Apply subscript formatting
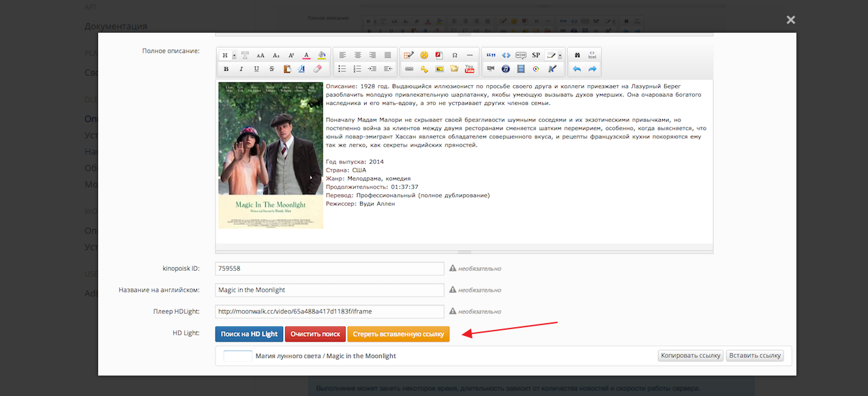 point(276,55)
